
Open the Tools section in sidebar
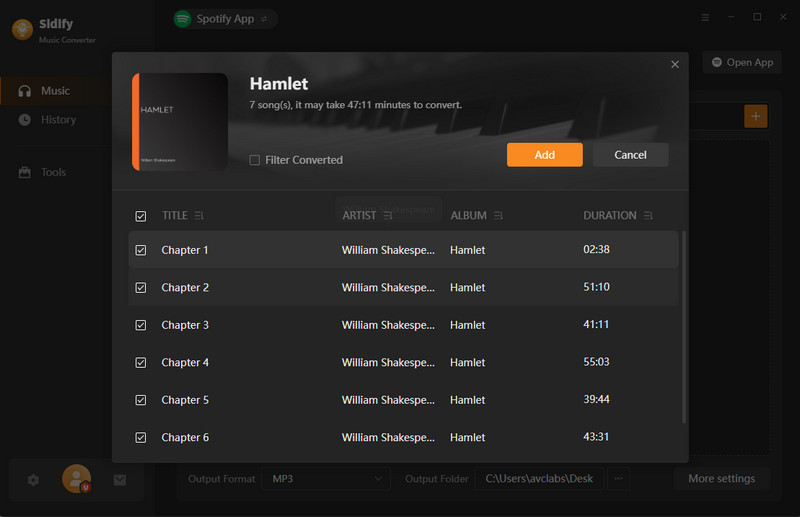[55, 172]
